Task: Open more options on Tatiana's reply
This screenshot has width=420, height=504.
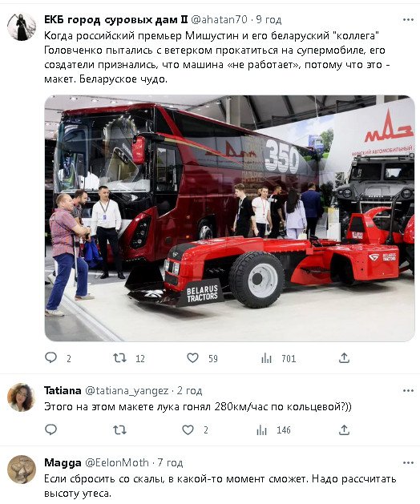Action: pos(408,391)
